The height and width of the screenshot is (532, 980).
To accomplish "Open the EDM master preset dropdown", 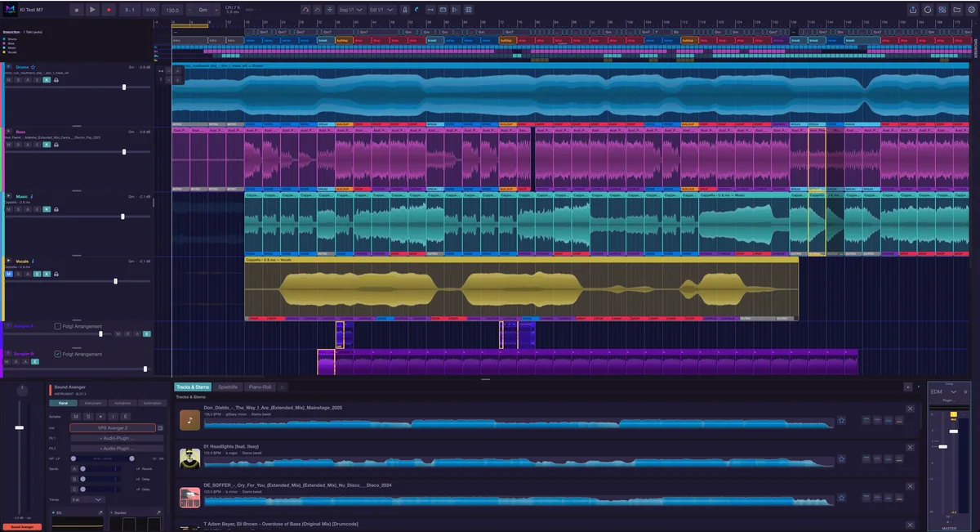I will [x=943, y=392].
